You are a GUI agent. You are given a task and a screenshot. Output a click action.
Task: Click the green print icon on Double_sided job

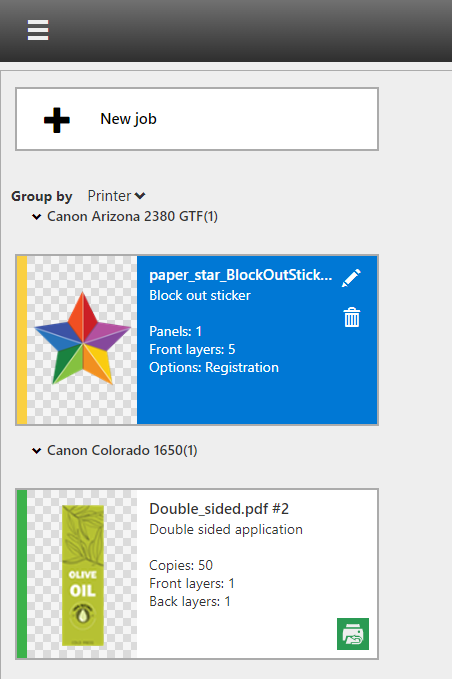point(353,634)
